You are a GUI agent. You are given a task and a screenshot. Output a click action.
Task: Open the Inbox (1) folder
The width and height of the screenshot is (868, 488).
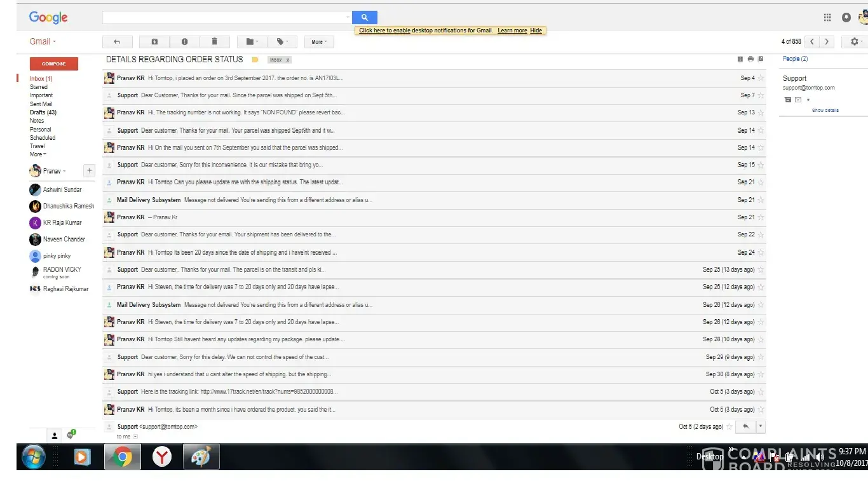point(41,79)
